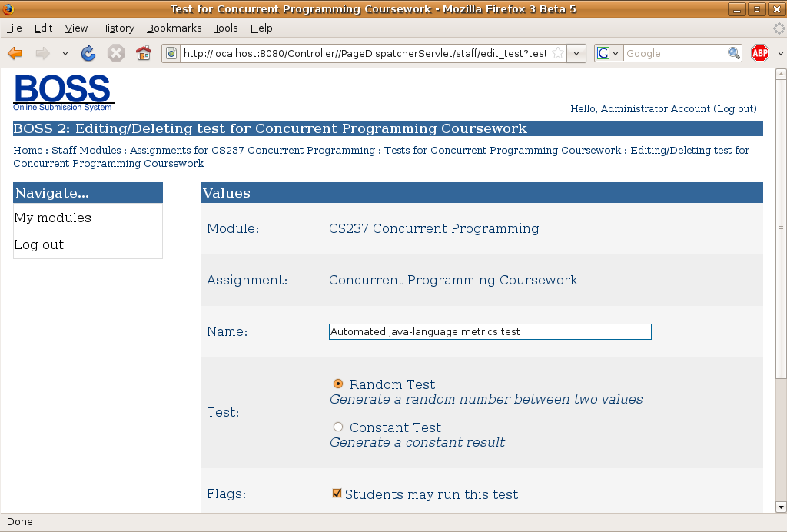787x532 pixels.
Task: Click the Adblock Plus ABP icon
Action: 760,53
